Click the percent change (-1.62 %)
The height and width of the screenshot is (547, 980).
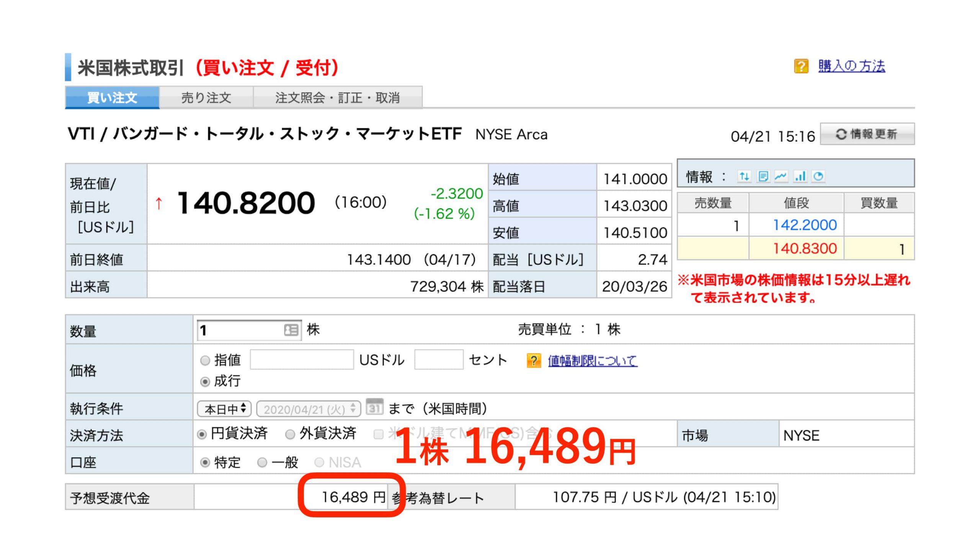click(x=444, y=214)
